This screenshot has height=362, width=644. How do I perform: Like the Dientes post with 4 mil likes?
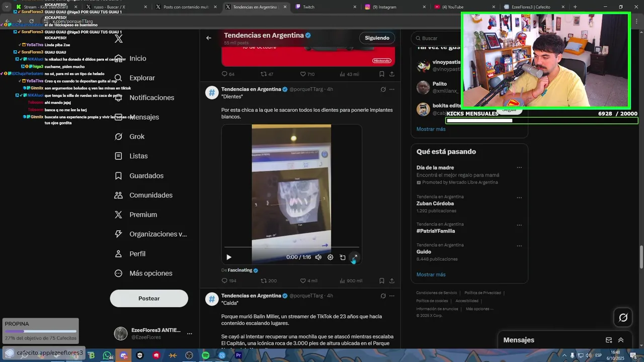(308, 281)
